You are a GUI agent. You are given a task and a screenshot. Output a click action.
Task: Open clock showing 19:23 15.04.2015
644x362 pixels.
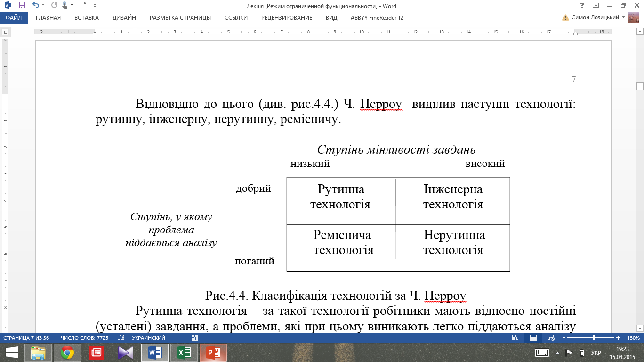click(x=622, y=353)
